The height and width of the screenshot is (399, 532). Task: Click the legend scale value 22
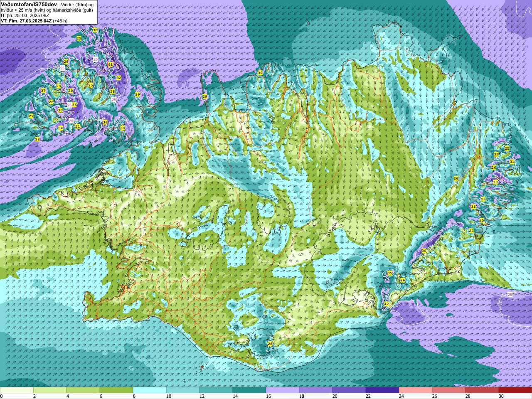pos(368,396)
